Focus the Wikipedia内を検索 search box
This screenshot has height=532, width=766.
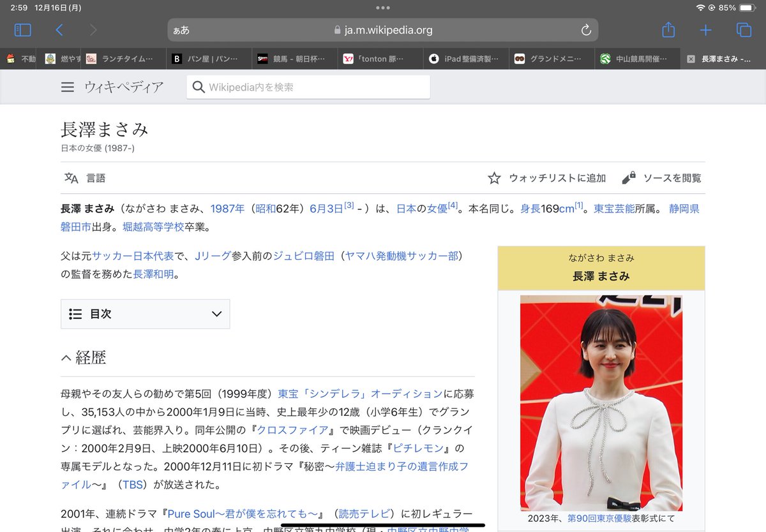pos(308,87)
